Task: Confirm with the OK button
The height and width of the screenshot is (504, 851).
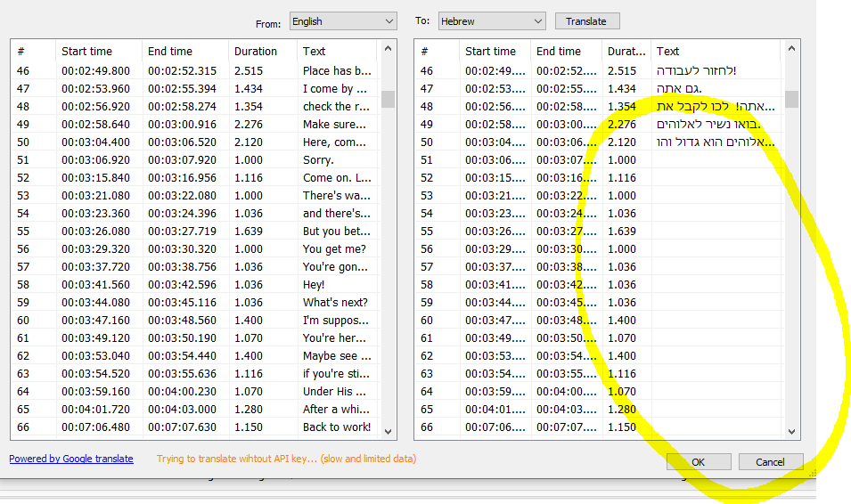Action: point(699,461)
